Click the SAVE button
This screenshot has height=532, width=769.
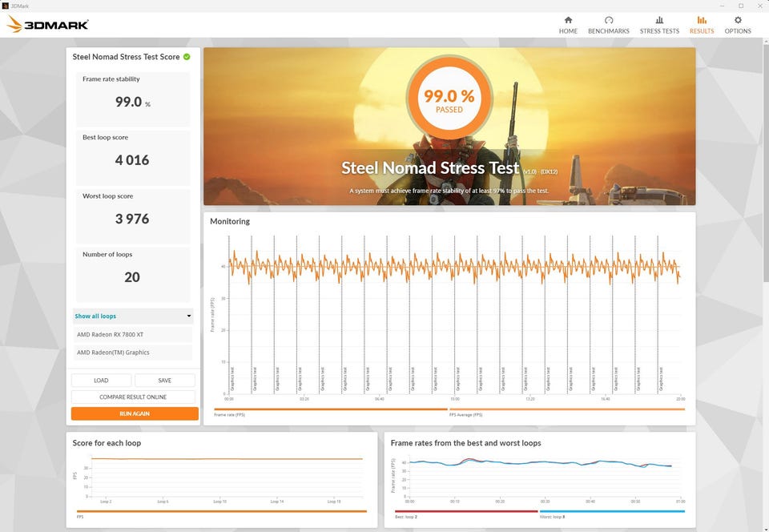[165, 381]
